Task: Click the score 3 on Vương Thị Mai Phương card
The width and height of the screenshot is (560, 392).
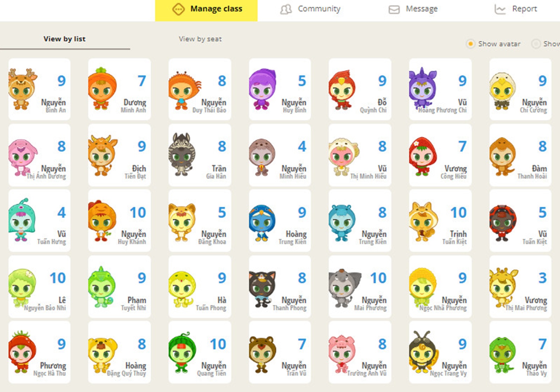Action: (542, 278)
